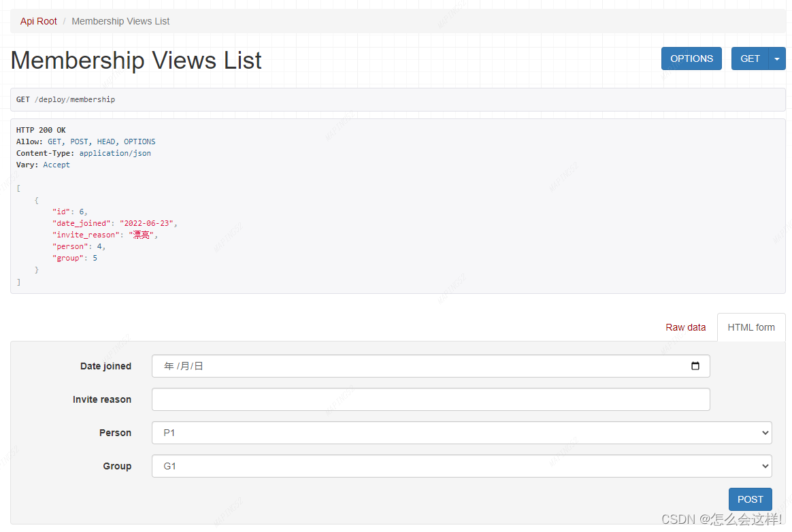This screenshot has height=532, width=792.
Task: Click the Allow header methods line
Action: coord(86,142)
